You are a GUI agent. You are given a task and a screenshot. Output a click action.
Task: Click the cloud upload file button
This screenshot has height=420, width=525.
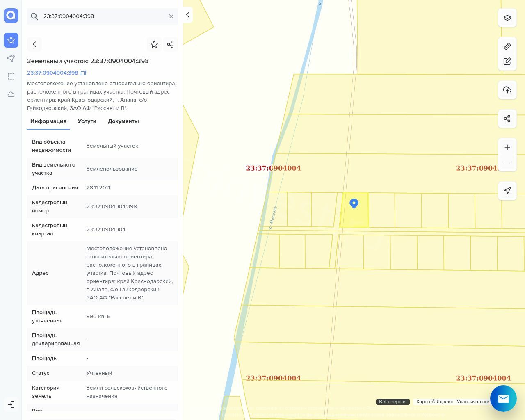pyautogui.click(x=507, y=90)
